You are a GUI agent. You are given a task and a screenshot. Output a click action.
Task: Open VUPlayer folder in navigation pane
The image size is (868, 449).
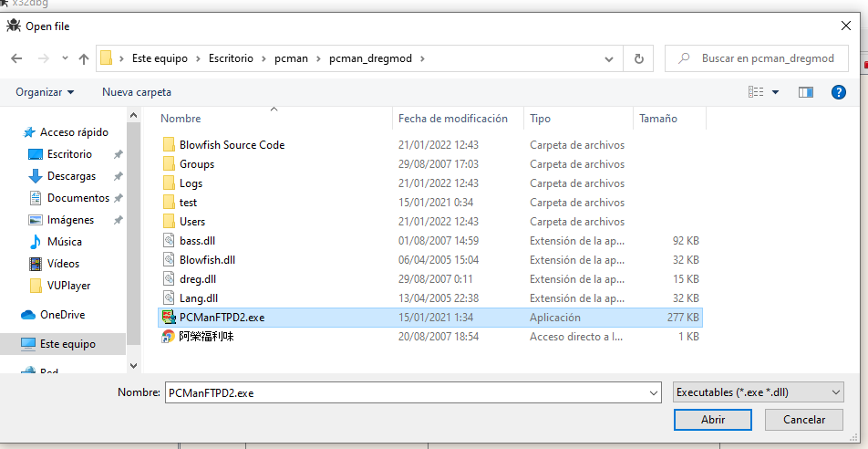pyautogui.click(x=68, y=286)
